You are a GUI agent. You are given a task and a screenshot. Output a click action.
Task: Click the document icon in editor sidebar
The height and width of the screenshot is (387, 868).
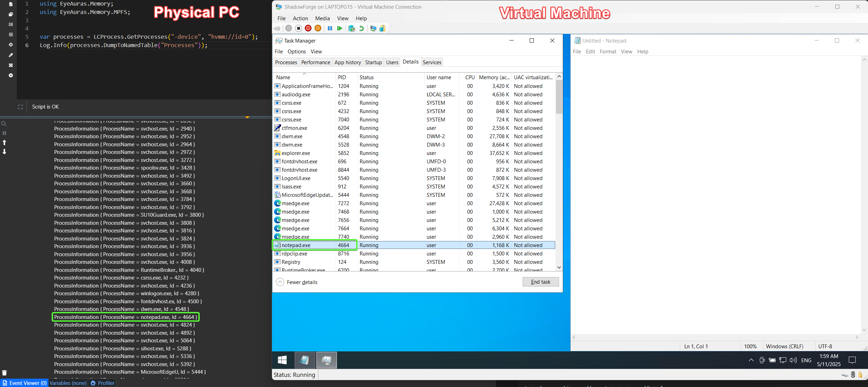coord(11,4)
